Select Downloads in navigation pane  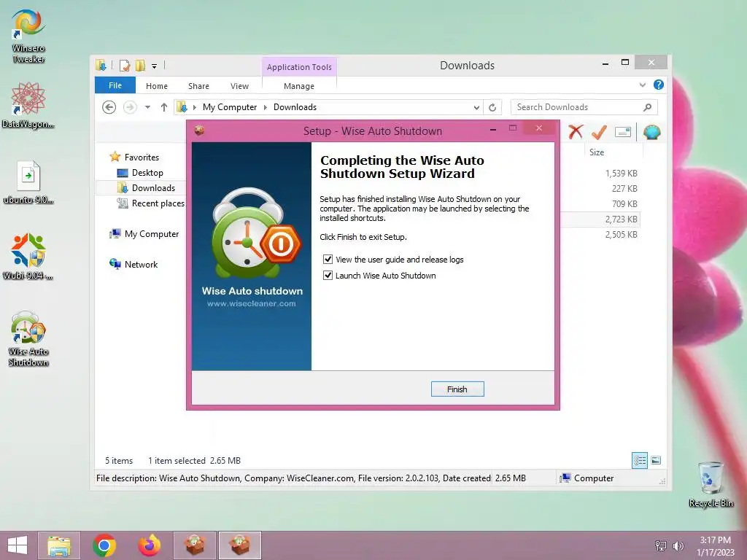pyautogui.click(x=153, y=188)
